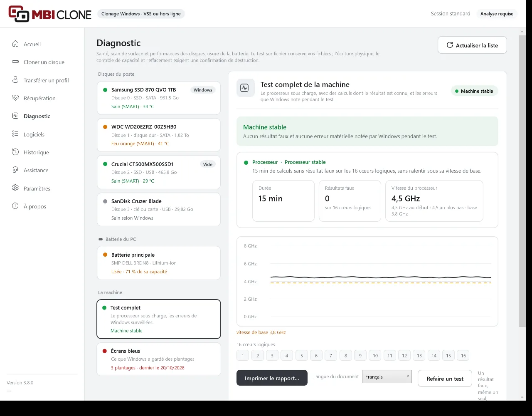This screenshot has width=532, height=416.
Task: Click the Diagnostic pulse icon in sidebar
Action: [15, 116]
